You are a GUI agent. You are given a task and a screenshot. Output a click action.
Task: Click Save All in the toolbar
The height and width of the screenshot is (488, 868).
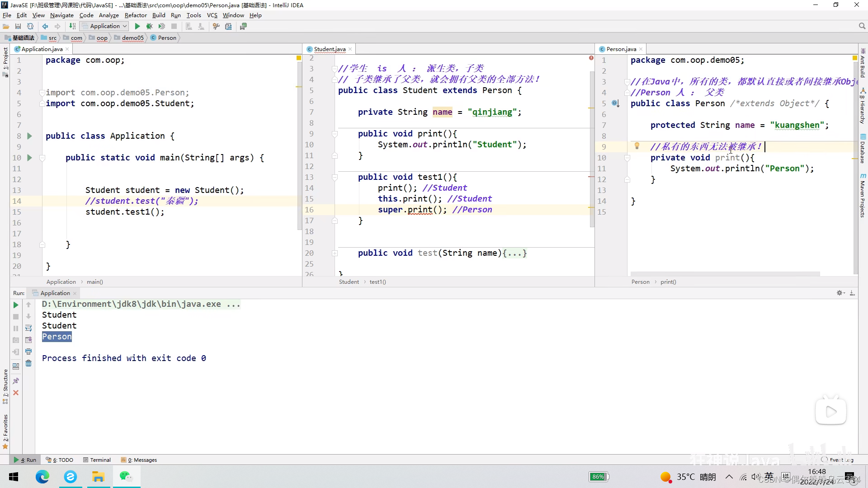(x=18, y=26)
